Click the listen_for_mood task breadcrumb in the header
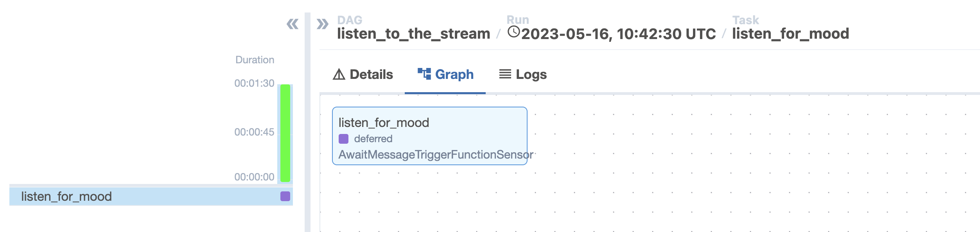The image size is (980, 232). (790, 34)
